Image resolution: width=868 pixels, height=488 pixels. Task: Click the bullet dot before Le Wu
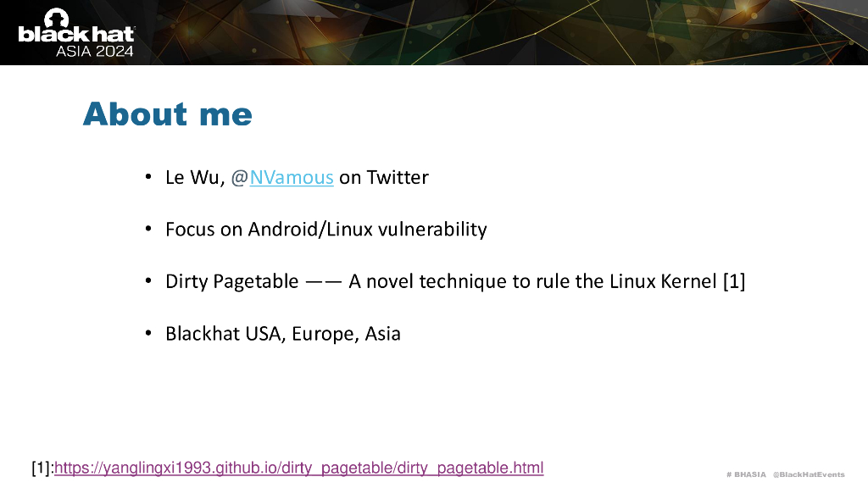[147, 178]
